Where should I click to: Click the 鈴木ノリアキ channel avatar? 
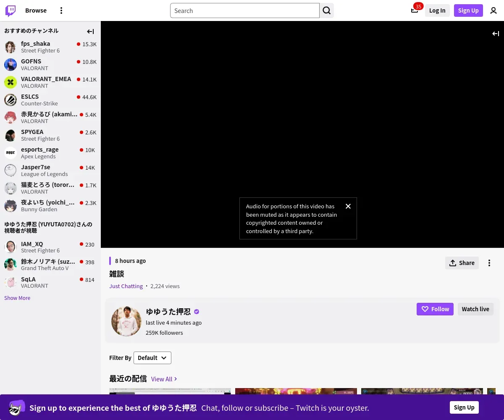(x=10, y=265)
